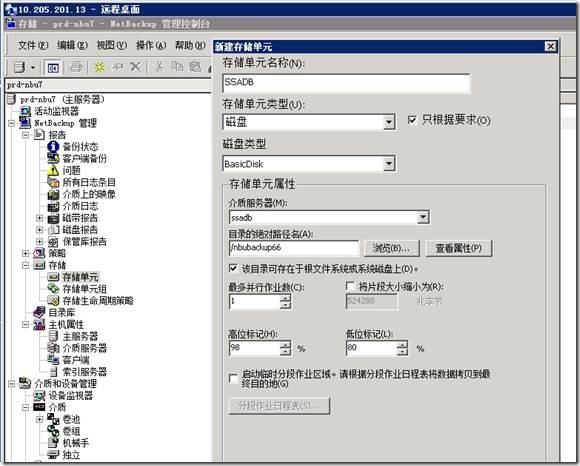Open the 编辑 menu
The image size is (580, 466).
point(72,45)
